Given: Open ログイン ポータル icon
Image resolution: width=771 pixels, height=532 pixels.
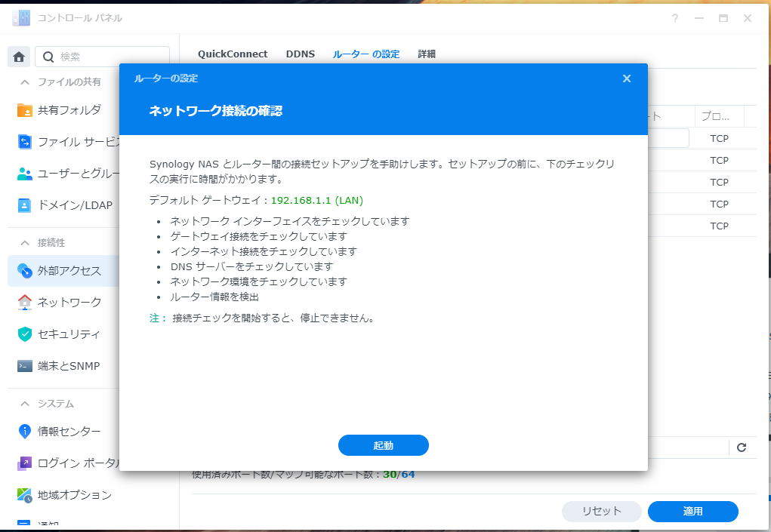Looking at the screenshot, I should [25, 463].
